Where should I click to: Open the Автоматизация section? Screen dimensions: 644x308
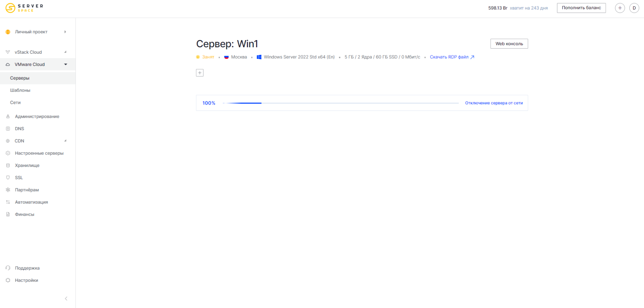31,202
